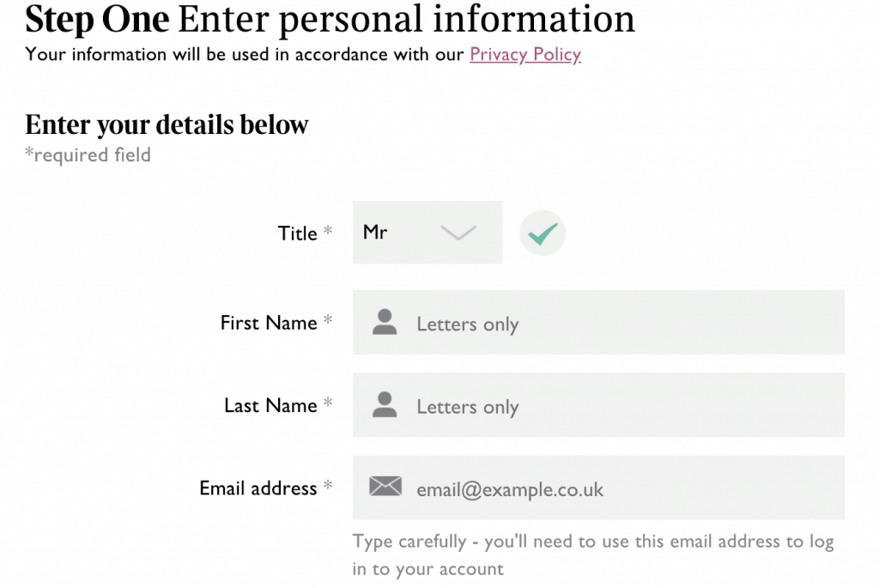Open the Privacy Policy link
Screen dimensions: 879x588
click(525, 55)
